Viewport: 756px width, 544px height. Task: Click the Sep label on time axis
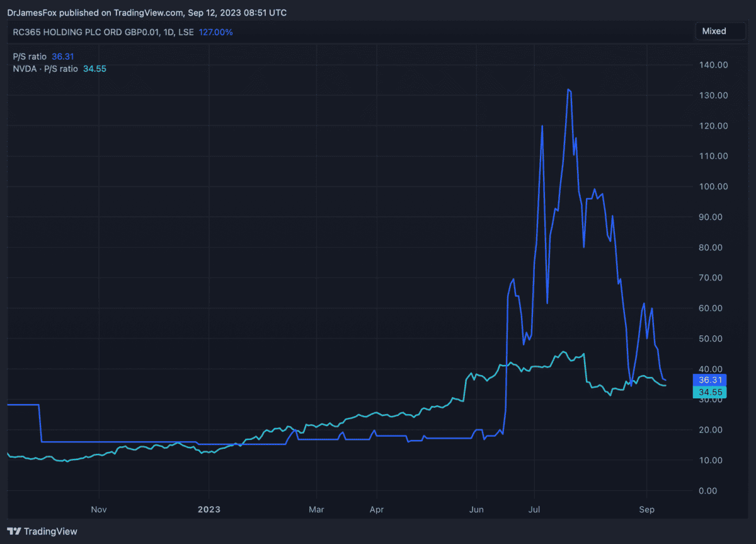click(x=646, y=508)
